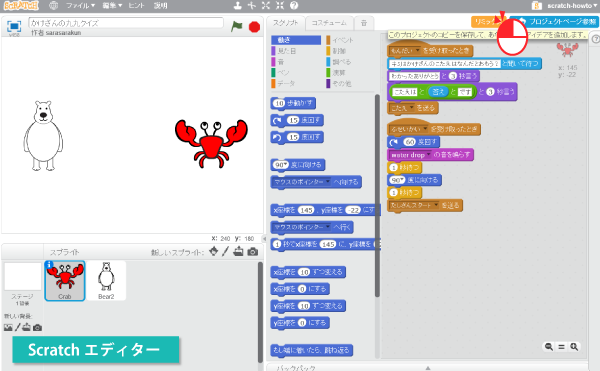Screen dimensions: 600x371
Task: Reset scripts area zoom with equals icon
Action: coord(561,347)
